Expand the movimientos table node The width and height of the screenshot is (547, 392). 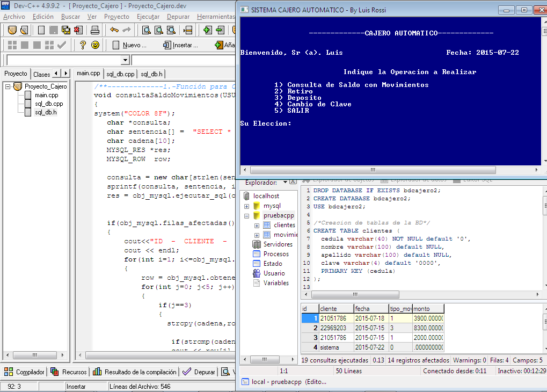[x=257, y=235]
